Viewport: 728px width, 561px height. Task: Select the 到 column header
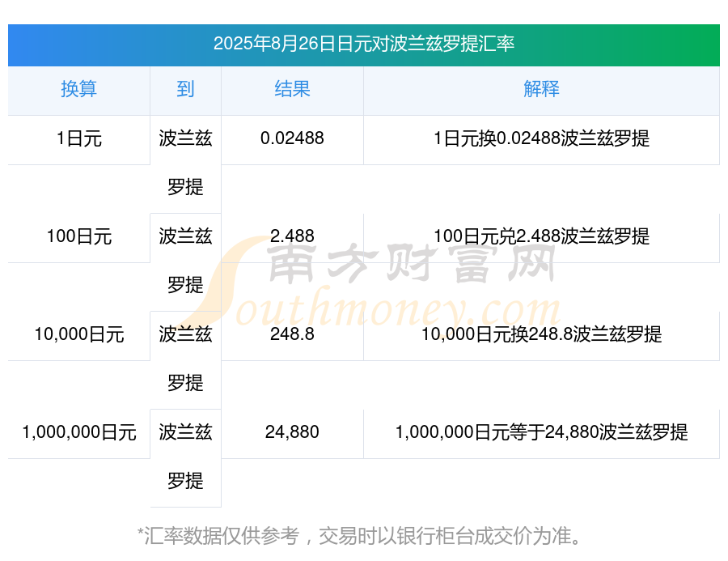click(185, 89)
